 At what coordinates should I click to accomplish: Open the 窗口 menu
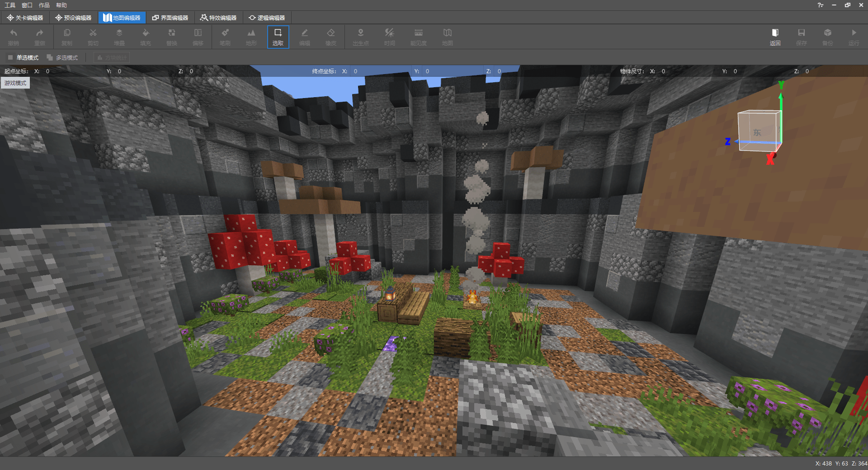coord(27,5)
